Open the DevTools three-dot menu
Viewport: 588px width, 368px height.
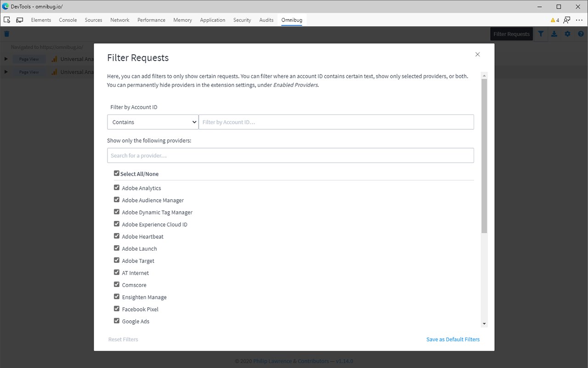[579, 20]
